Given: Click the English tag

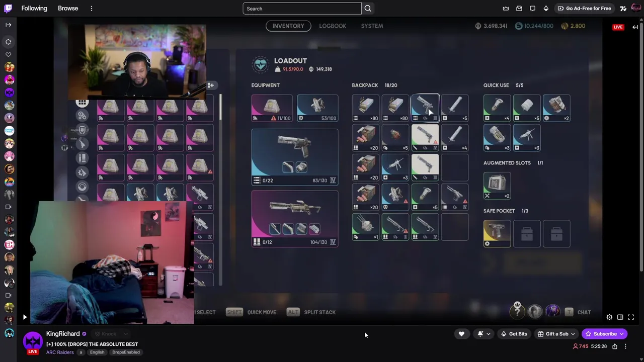Looking at the screenshot, I should tap(97, 352).
